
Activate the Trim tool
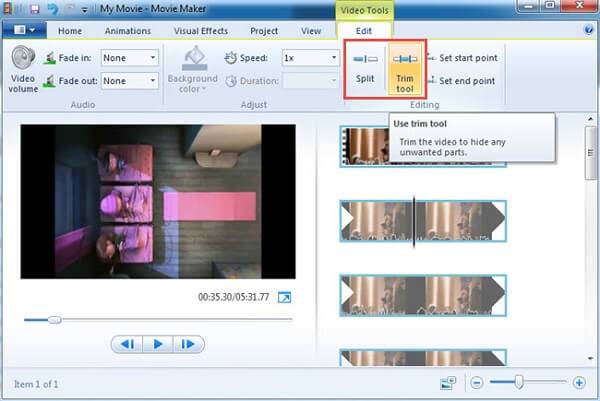406,67
